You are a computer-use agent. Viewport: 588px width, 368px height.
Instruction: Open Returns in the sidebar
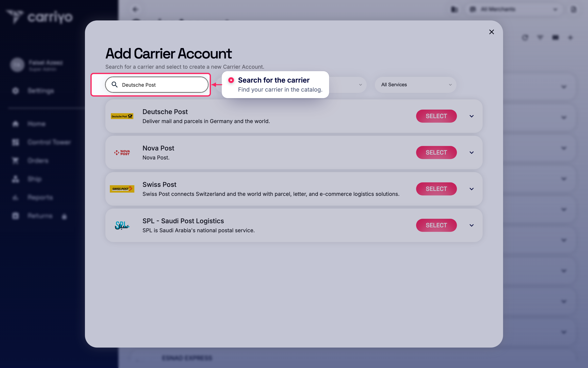coord(40,216)
